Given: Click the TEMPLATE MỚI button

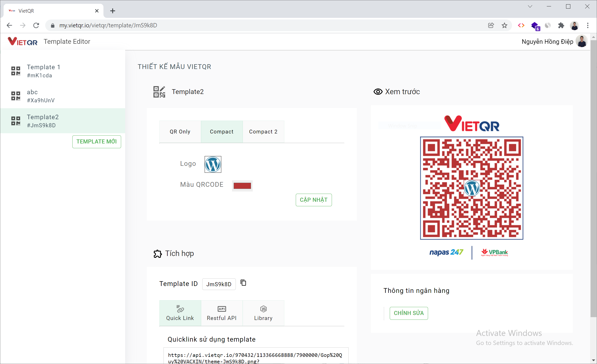Looking at the screenshot, I should 96,142.
